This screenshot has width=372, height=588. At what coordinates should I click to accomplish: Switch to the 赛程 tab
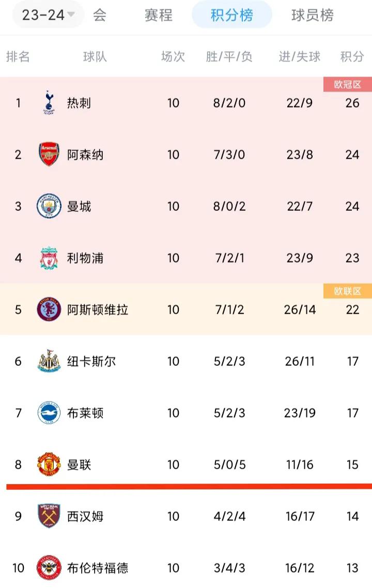click(x=159, y=15)
